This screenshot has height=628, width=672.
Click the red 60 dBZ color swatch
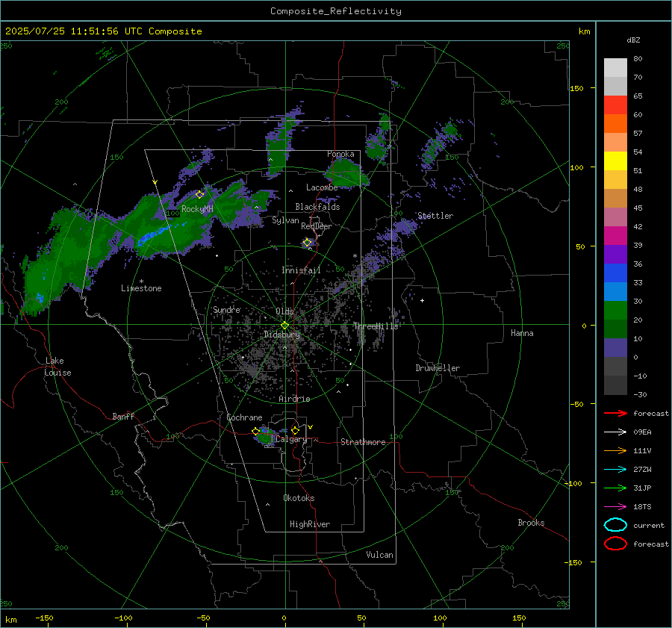(615, 105)
